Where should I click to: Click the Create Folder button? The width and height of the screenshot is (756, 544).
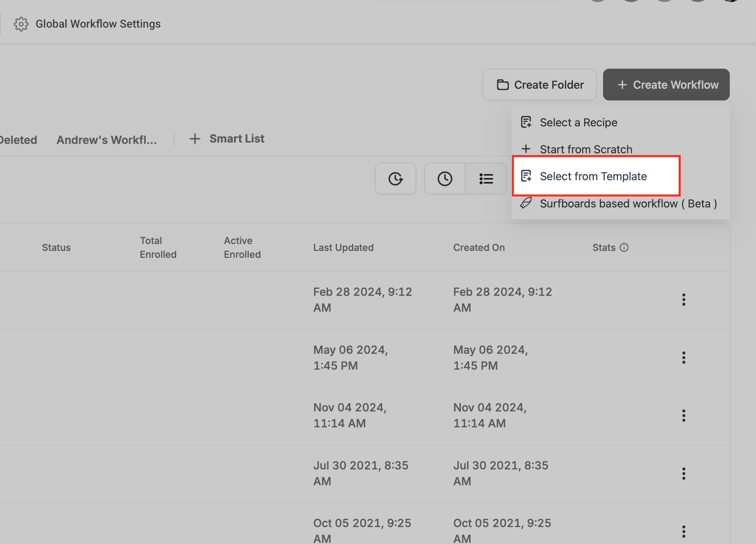[540, 85]
